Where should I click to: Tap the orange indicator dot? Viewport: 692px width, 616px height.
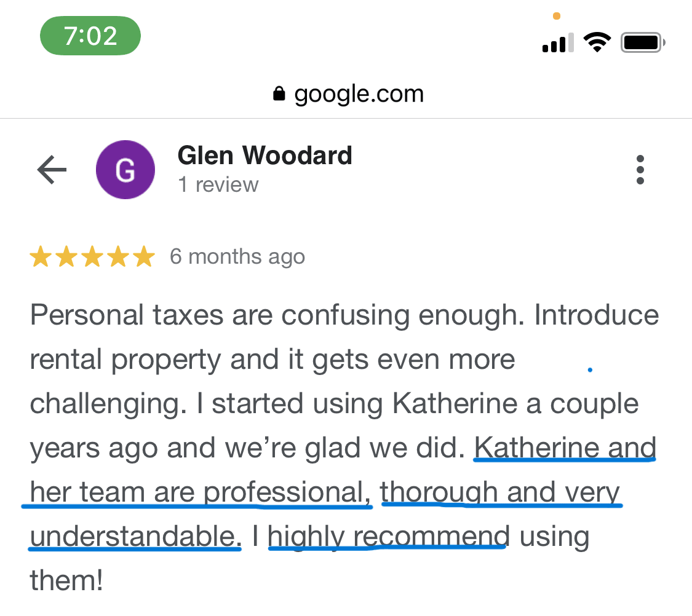click(557, 16)
